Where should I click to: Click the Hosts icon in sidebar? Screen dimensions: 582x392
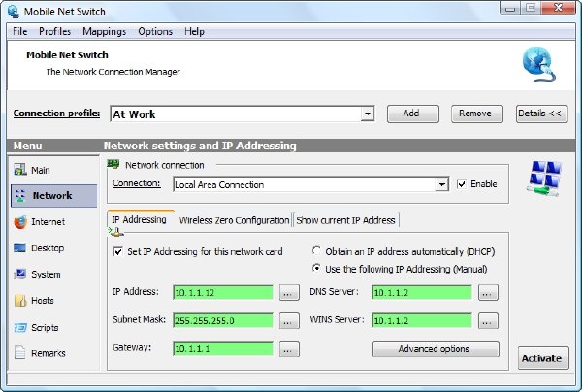point(20,301)
